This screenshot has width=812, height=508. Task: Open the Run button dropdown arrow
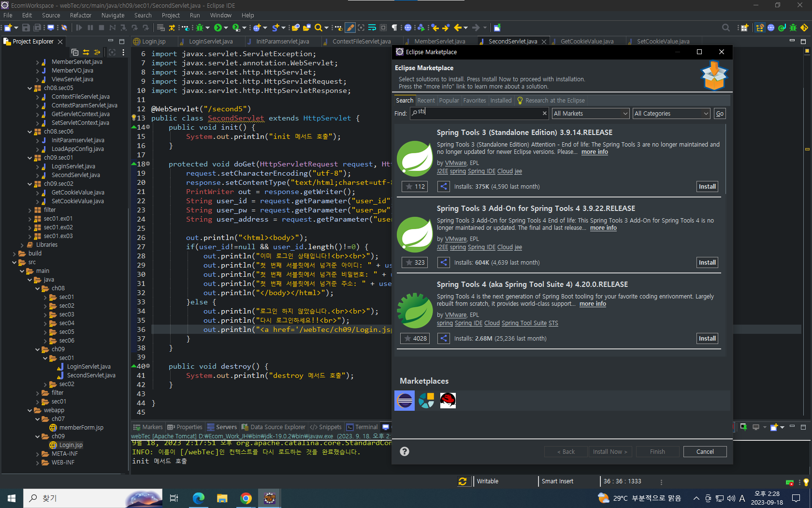point(226,28)
